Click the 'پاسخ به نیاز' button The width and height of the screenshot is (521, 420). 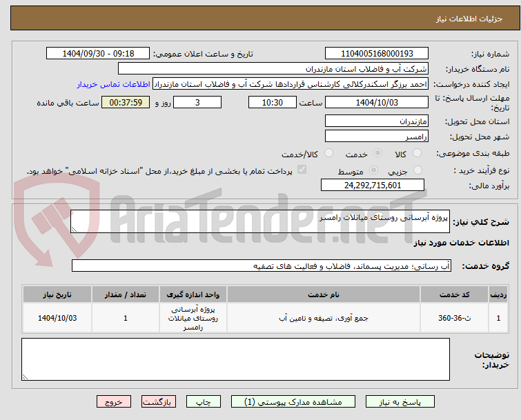point(400,402)
